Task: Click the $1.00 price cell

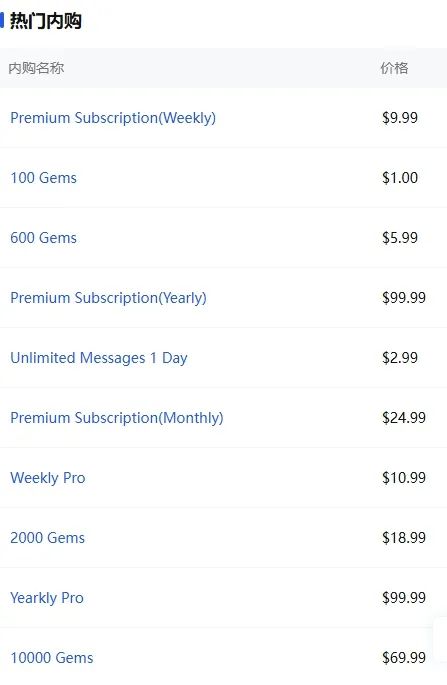Action: click(400, 178)
